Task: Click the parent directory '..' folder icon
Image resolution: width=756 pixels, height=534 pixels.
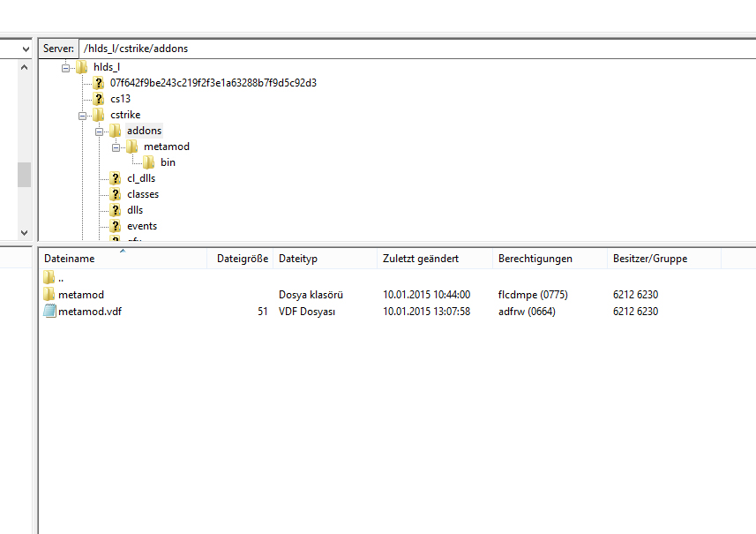Action: tap(49, 278)
